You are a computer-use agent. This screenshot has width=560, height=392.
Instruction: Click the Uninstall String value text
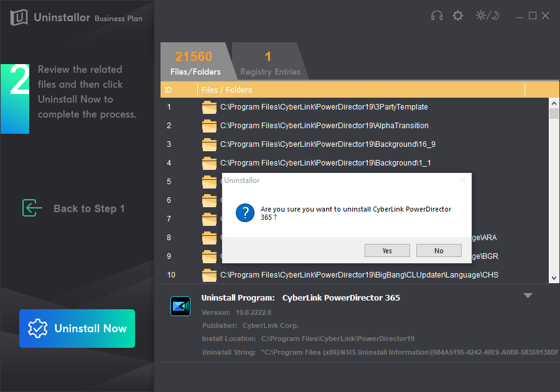[x=410, y=352]
